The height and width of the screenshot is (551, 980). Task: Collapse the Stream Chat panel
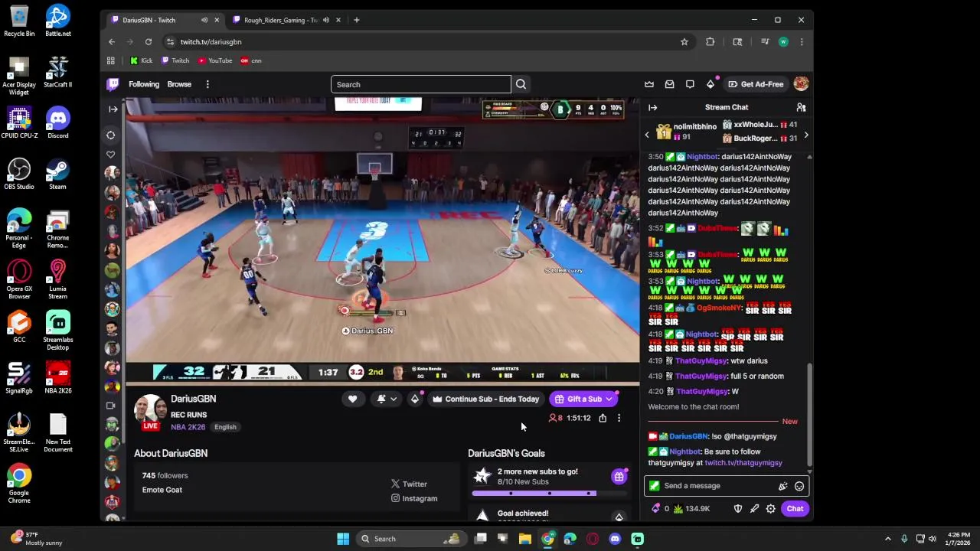click(x=652, y=107)
